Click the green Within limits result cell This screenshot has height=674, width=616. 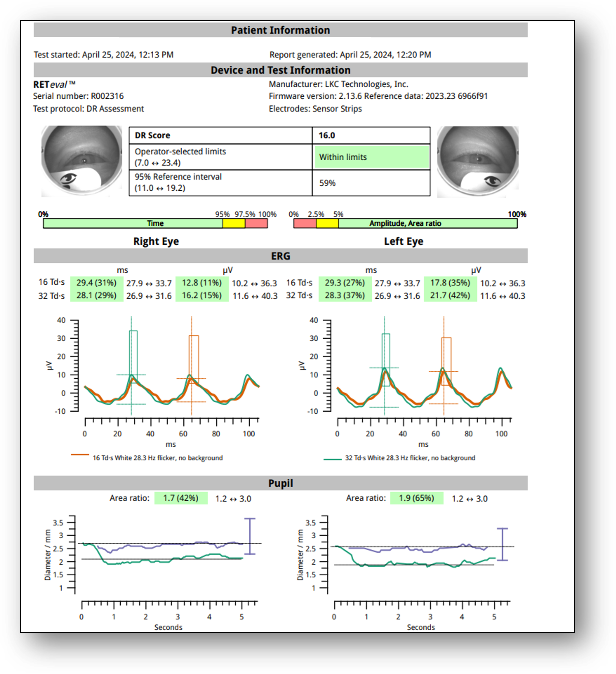pyautogui.click(x=372, y=157)
